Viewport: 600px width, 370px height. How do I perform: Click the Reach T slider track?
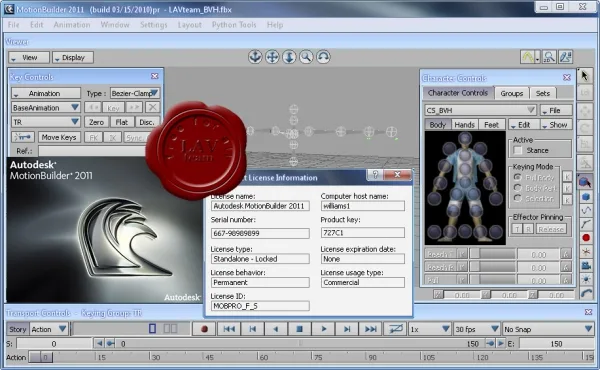493,254
